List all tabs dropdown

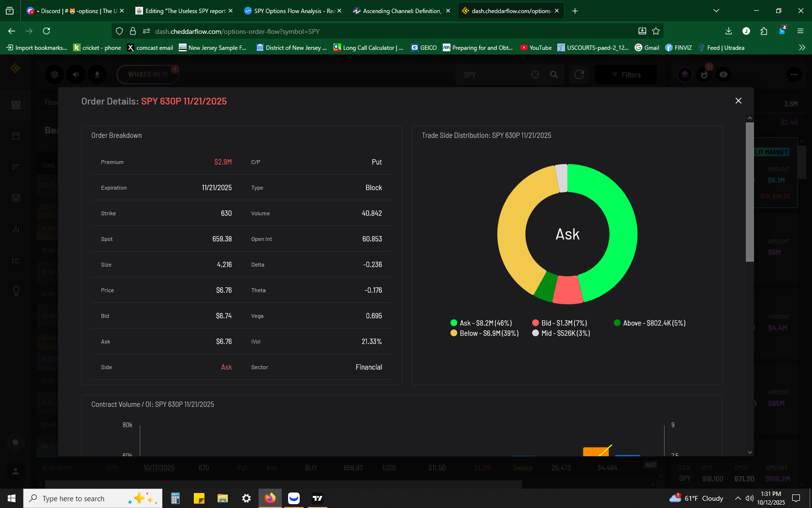[716, 11]
